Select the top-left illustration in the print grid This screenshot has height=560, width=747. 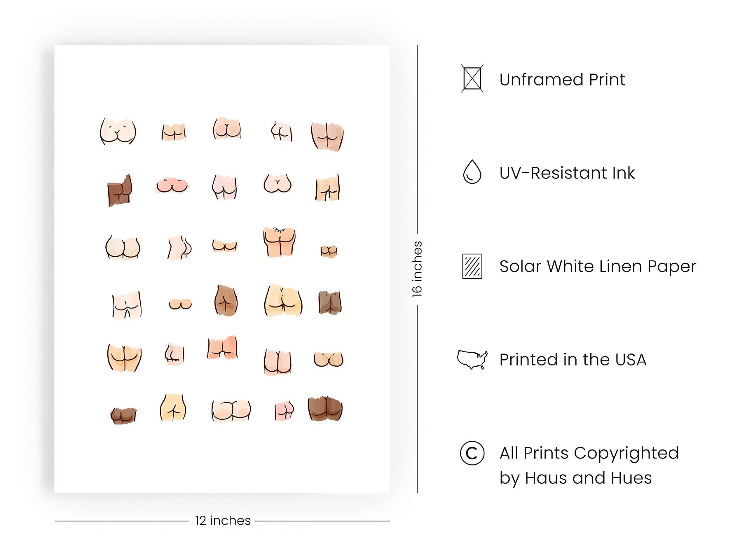(x=118, y=131)
